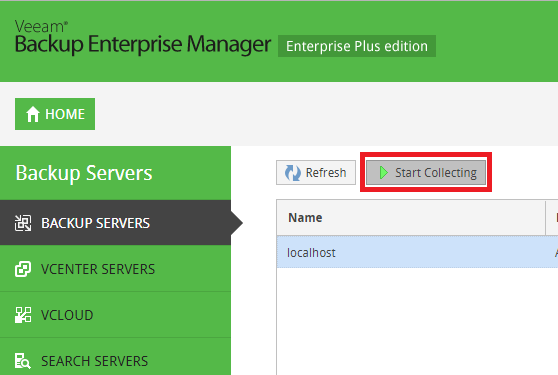The width and height of the screenshot is (558, 375).
Task: Click the green play triangle icon
Action: click(384, 173)
